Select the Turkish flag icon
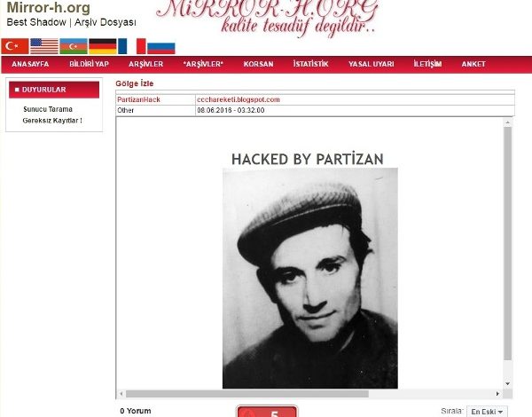Screen dimensions: 532x417 [15, 46]
